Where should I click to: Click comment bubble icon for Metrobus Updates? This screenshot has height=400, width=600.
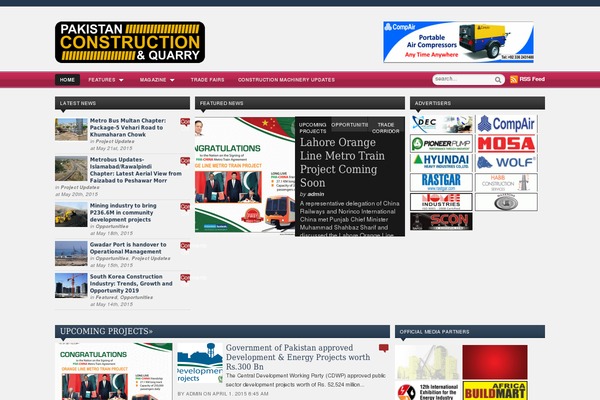(x=185, y=161)
